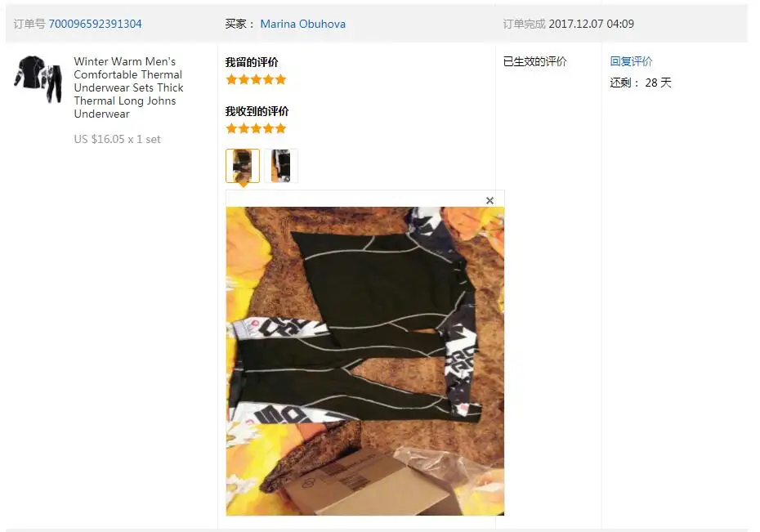This screenshot has width=760, height=532.
Task: Open buyer Marina Obuhova's profile
Action: pos(303,24)
